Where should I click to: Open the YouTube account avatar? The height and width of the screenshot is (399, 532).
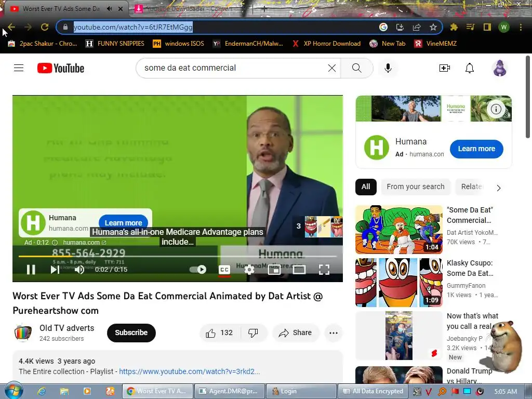click(500, 68)
